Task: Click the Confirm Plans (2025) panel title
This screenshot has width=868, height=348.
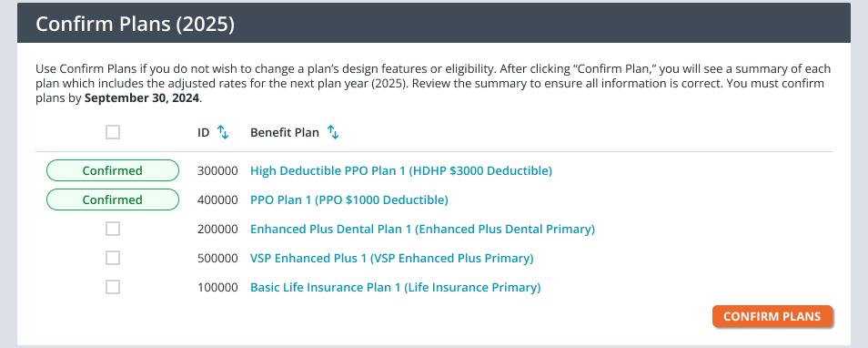Action: pyautogui.click(x=135, y=25)
